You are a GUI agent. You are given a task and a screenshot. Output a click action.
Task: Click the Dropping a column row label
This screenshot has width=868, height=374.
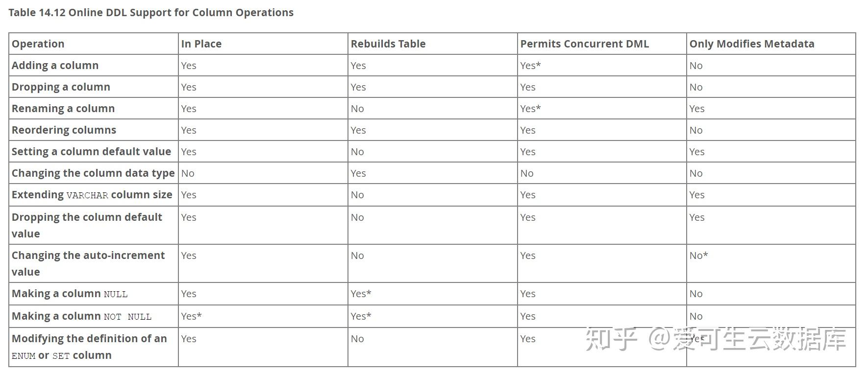61,87
